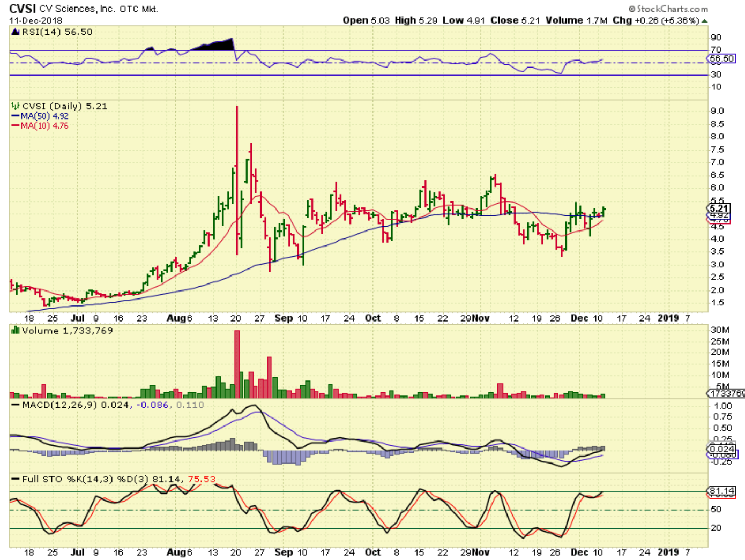Click the tallest red volume bar in August

coord(237,364)
